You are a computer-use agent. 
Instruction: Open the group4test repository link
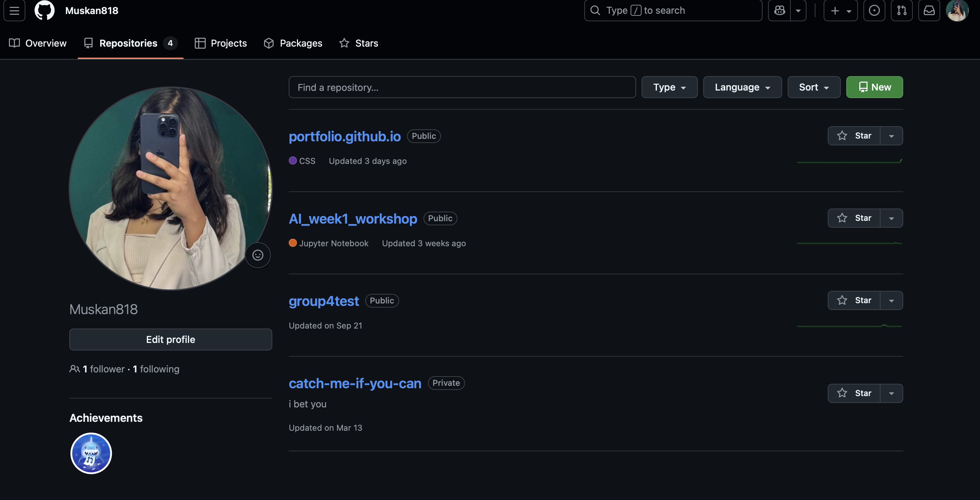pyautogui.click(x=323, y=301)
